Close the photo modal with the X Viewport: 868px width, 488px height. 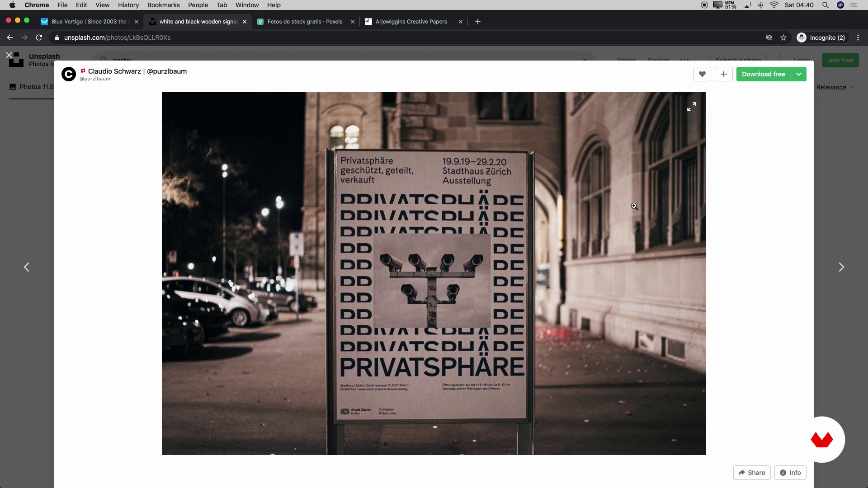(9, 55)
